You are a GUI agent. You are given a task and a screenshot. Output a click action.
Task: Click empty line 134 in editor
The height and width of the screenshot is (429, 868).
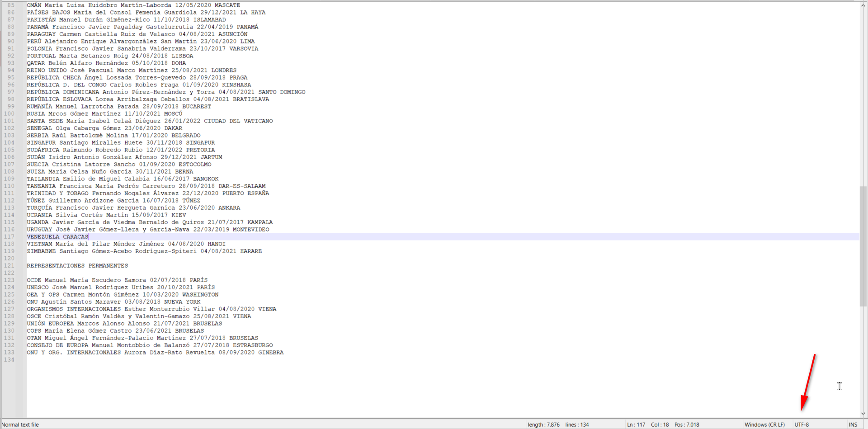point(181,359)
